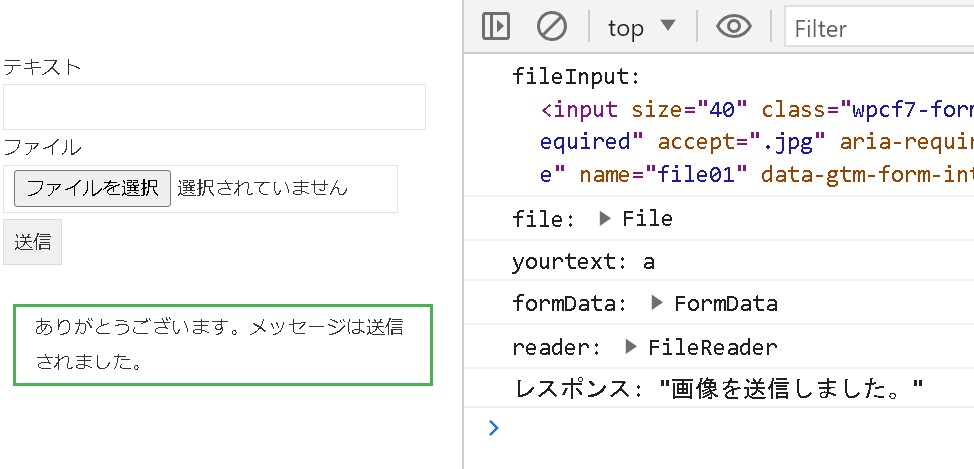Click the text field under テキスト
Viewport: 974px width, 469px height.
pyautogui.click(x=214, y=107)
